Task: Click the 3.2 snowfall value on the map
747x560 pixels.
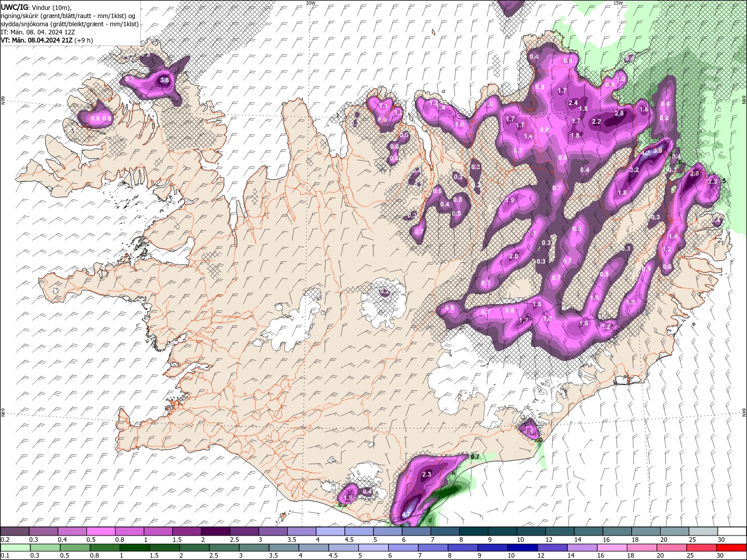Action: [x=635, y=170]
